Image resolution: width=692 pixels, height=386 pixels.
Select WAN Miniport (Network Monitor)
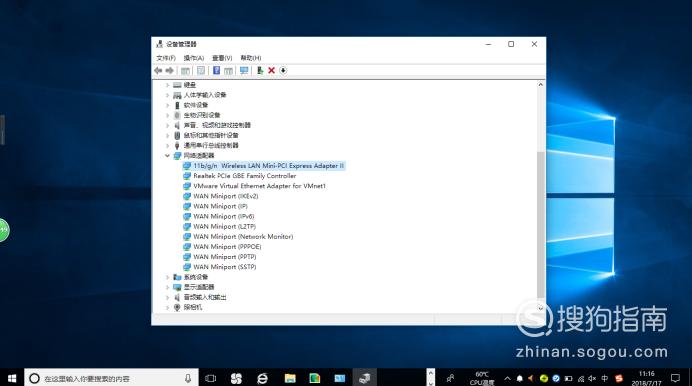coord(243,237)
